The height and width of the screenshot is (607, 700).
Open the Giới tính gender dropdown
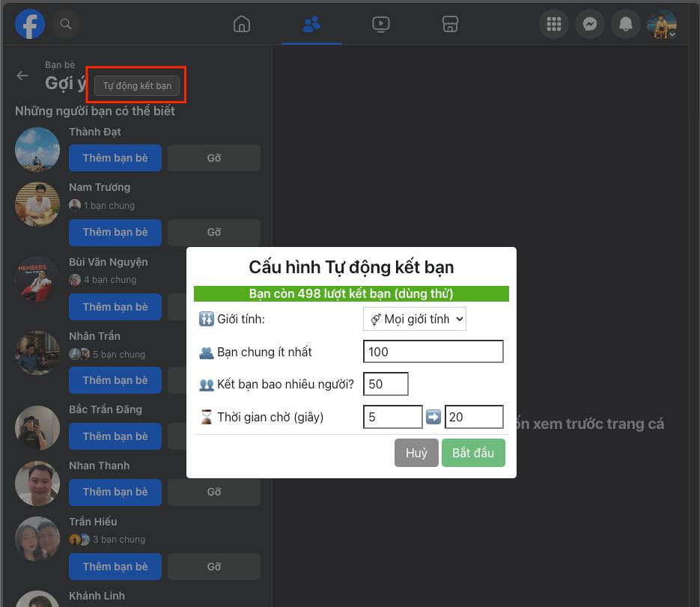pyautogui.click(x=415, y=319)
